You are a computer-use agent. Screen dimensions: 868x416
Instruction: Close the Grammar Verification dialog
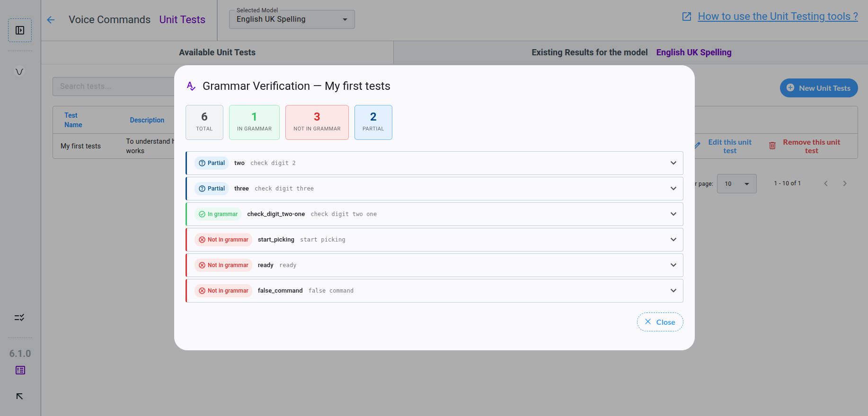click(x=660, y=322)
